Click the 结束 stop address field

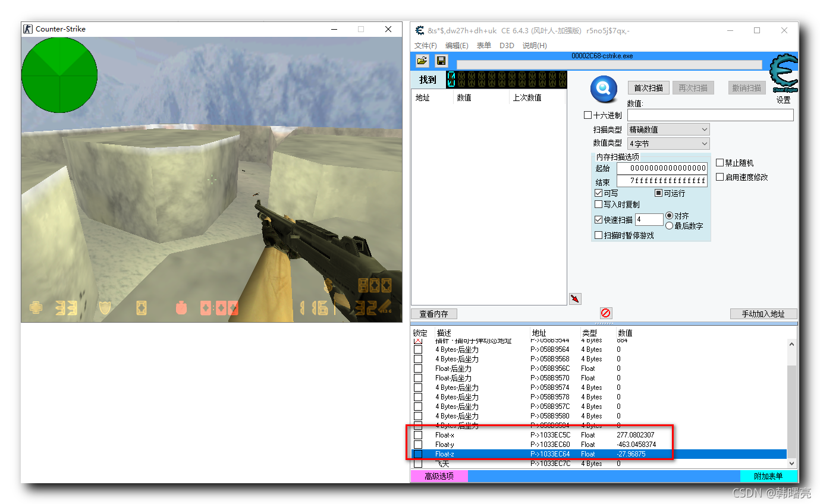pos(662,181)
